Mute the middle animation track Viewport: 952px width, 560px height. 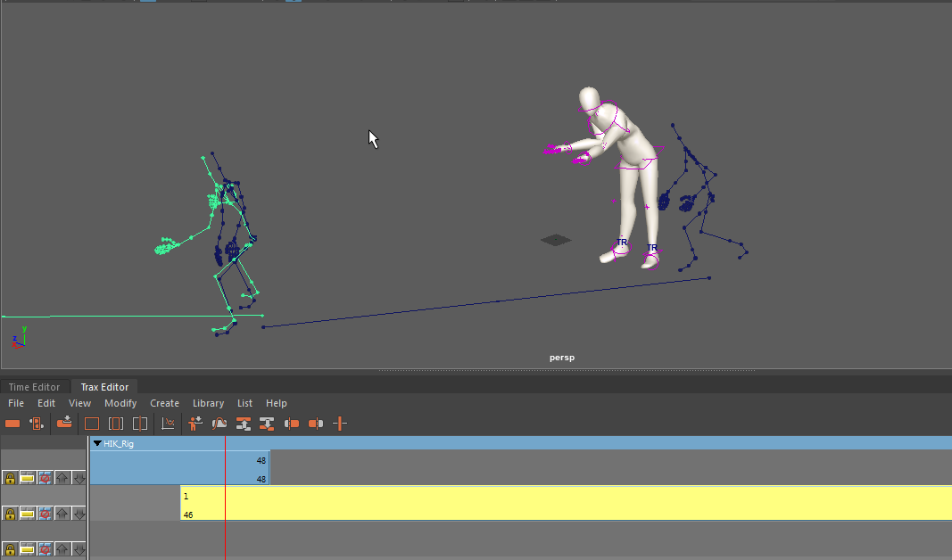[x=45, y=514]
